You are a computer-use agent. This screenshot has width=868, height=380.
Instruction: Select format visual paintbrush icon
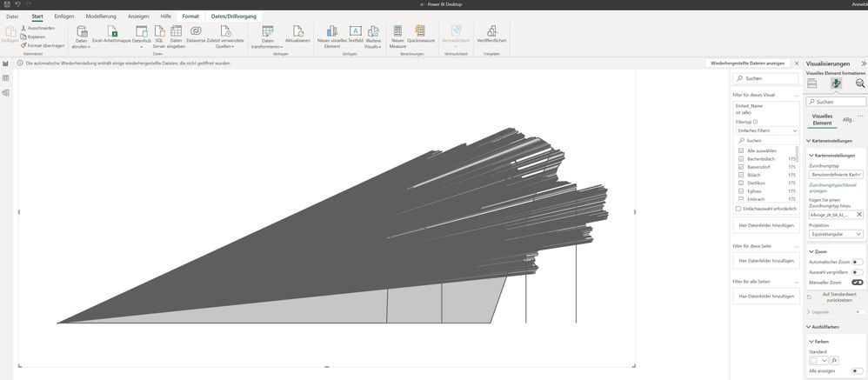coord(836,83)
